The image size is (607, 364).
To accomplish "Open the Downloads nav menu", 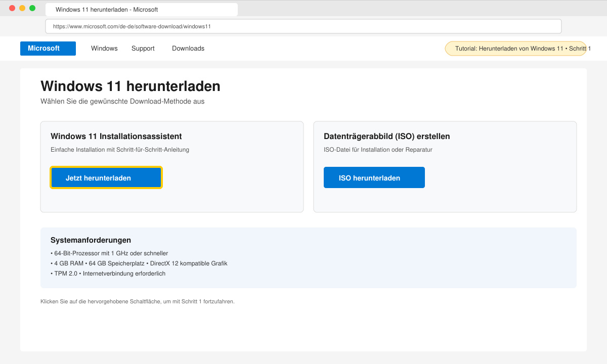I will (188, 49).
